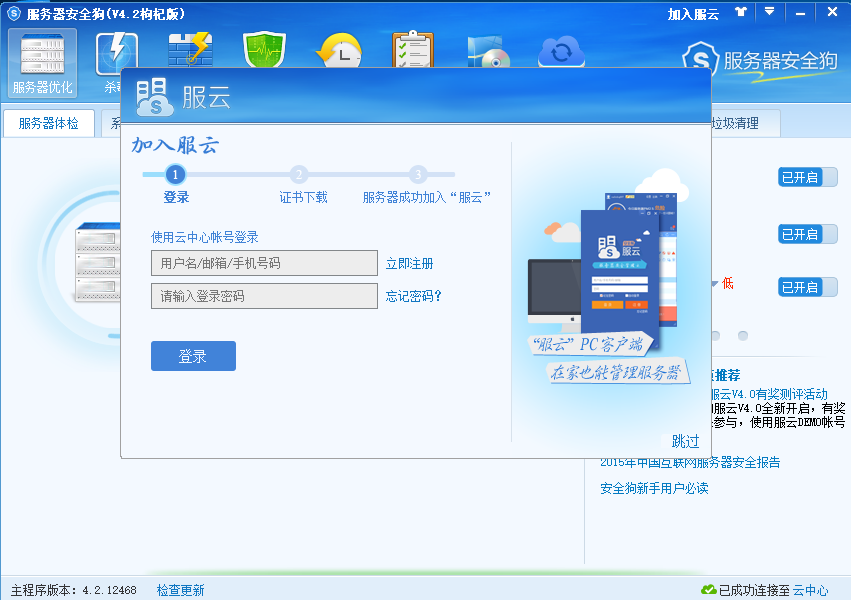This screenshot has height=600, width=851.
Task: Select the disc and box software icon
Action: [x=488, y=52]
